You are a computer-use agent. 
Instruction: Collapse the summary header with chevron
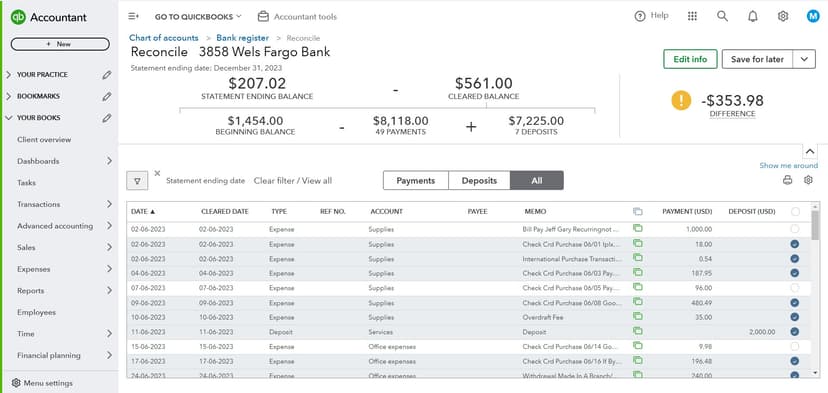coord(810,152)
